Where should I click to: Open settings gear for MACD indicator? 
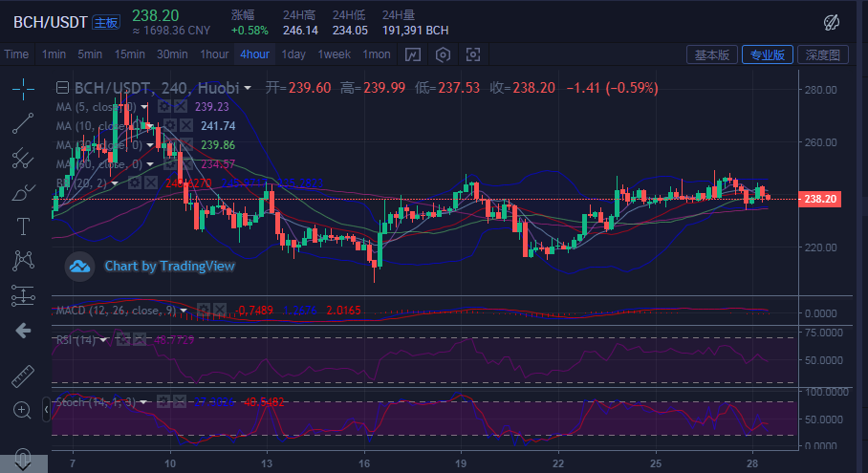click(x=204, y=310)
